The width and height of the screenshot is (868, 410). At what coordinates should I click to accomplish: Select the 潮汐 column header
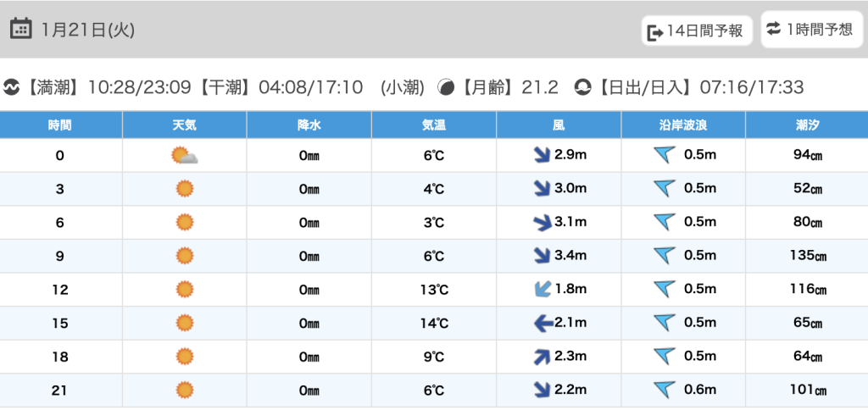[807, 125]
